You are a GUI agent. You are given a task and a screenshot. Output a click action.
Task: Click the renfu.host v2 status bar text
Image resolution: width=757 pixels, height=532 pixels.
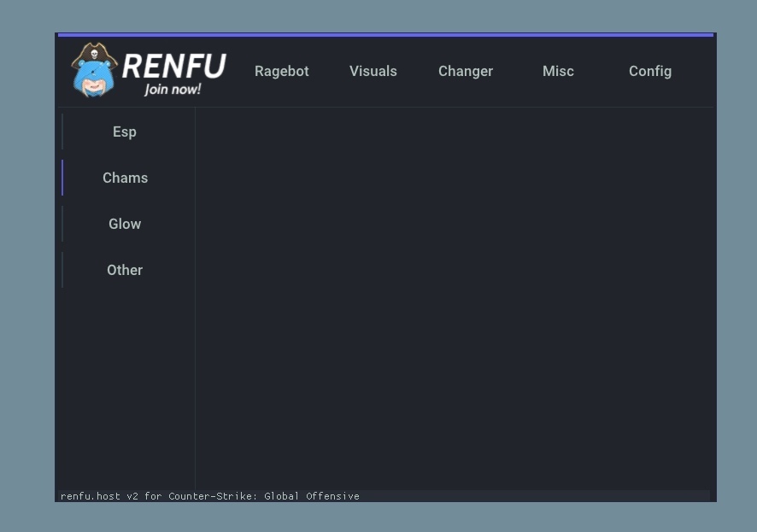tap(210, 496)
